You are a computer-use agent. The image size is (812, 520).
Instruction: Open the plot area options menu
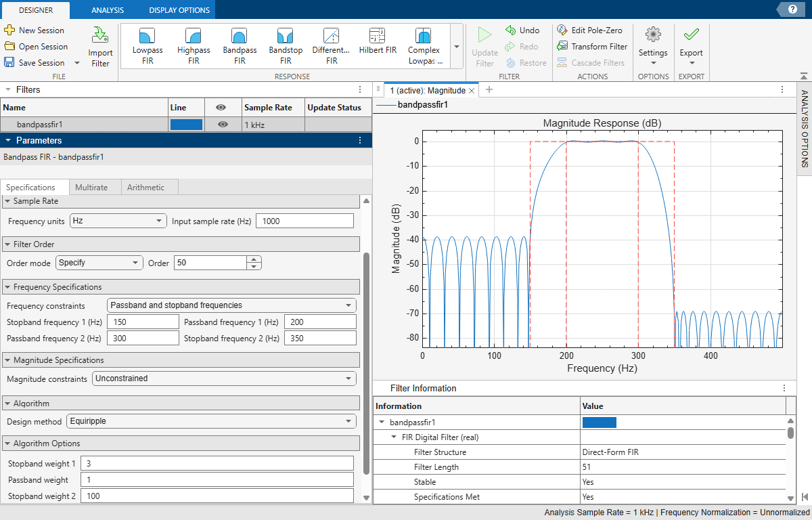(783, 89)
